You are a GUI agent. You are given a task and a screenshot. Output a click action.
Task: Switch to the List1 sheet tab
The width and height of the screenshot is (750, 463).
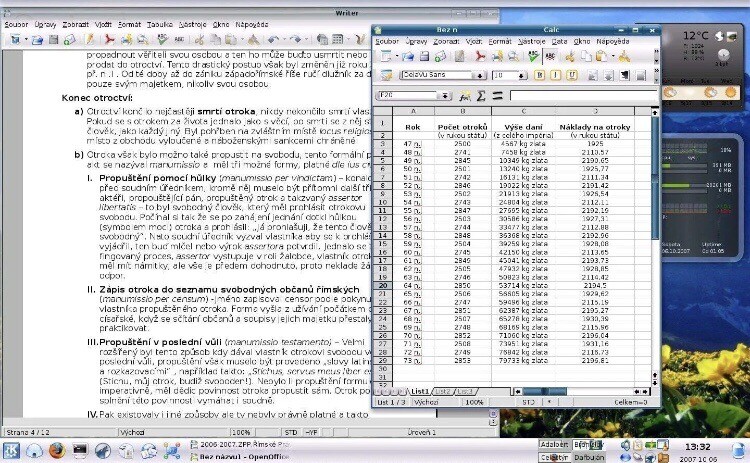coord(420,391)
